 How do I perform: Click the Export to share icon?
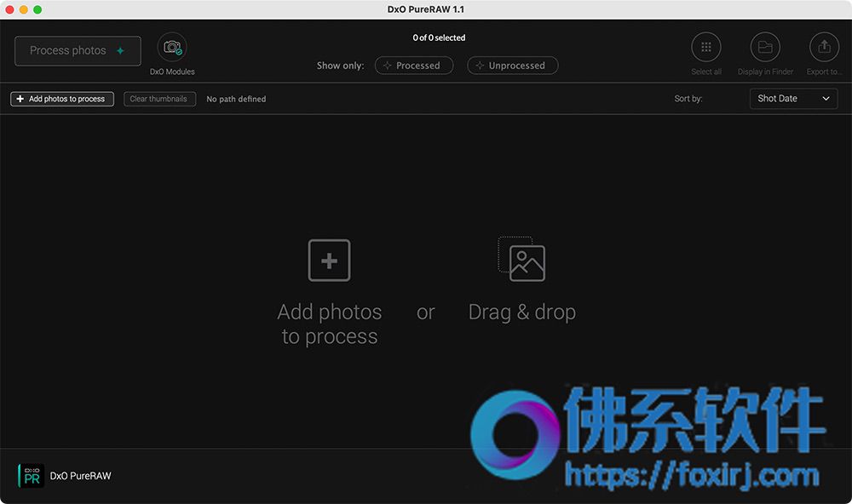824,48
